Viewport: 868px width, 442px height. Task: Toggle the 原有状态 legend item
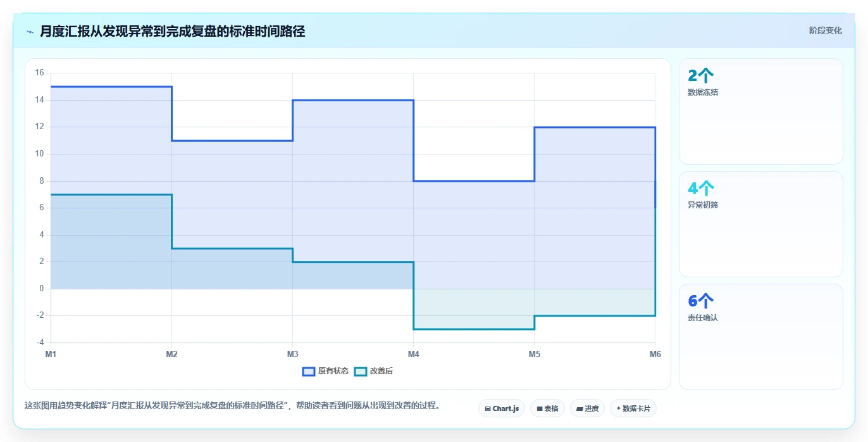click(325, 371)
